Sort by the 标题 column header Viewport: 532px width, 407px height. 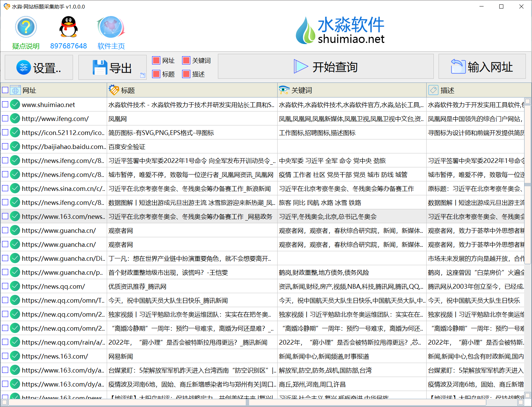[x=192, y=90]
